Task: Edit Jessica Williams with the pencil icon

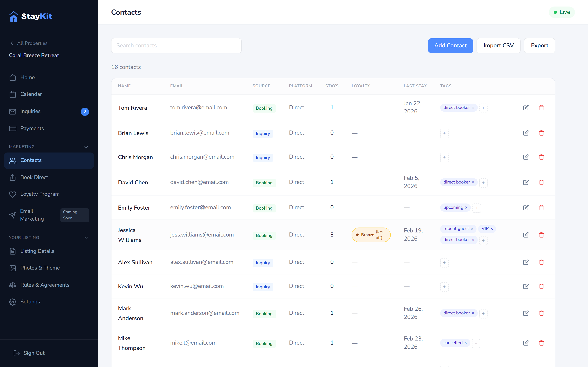Action: pos(526,235)
